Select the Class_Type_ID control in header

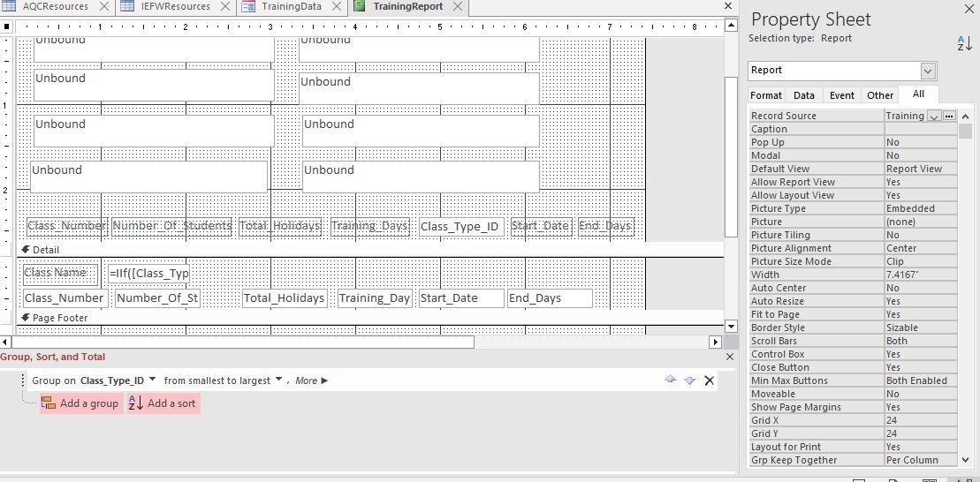point(461,227)
